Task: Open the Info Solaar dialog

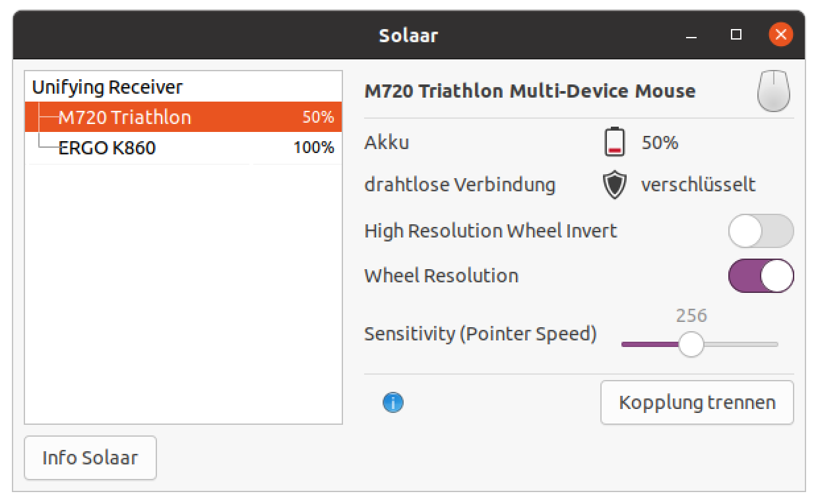Action: 90,458
